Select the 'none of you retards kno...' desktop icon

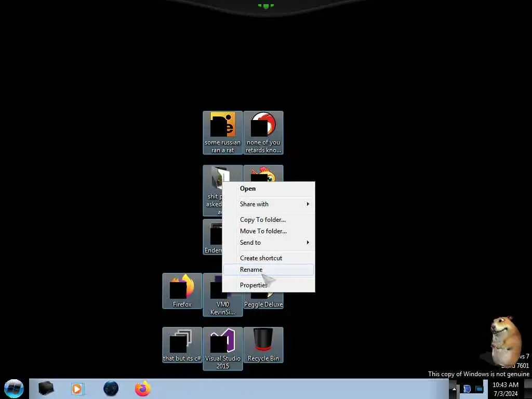pos(263,132)
